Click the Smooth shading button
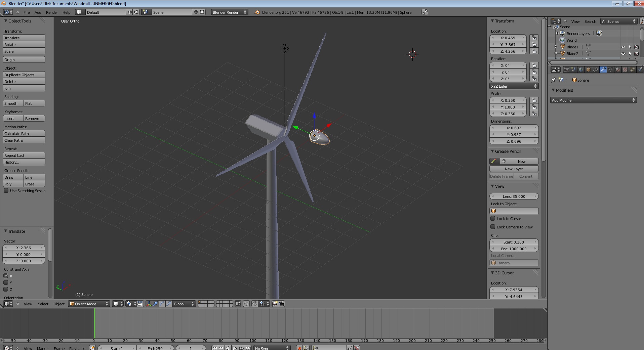644x350 pixels. (x=13, y=103)
